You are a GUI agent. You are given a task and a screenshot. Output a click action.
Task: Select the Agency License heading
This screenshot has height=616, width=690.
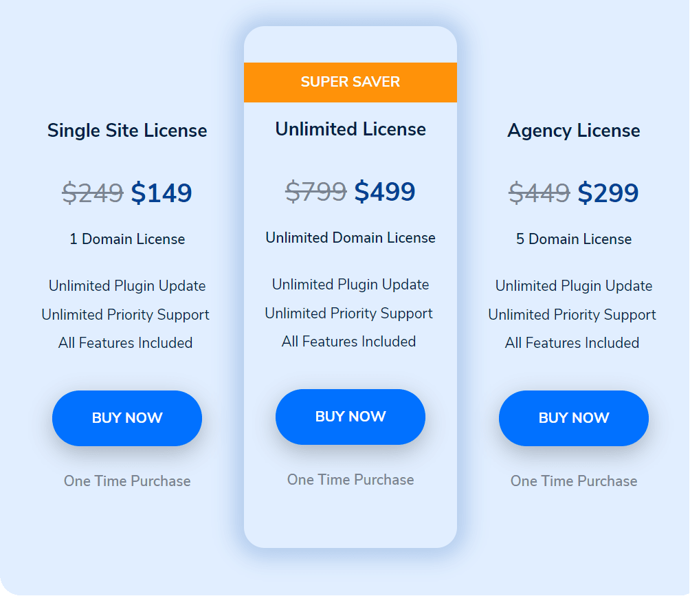(573, 130)
